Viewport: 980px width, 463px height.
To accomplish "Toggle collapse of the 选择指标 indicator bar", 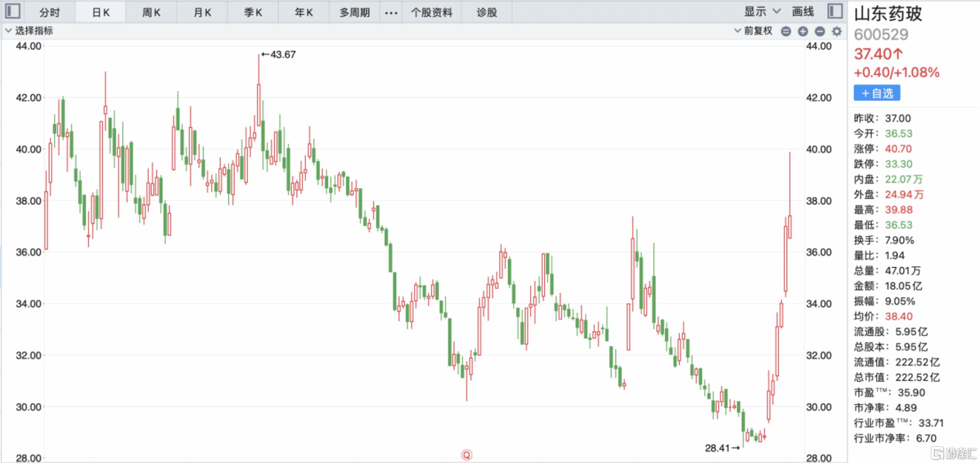I will click(8, 31).
